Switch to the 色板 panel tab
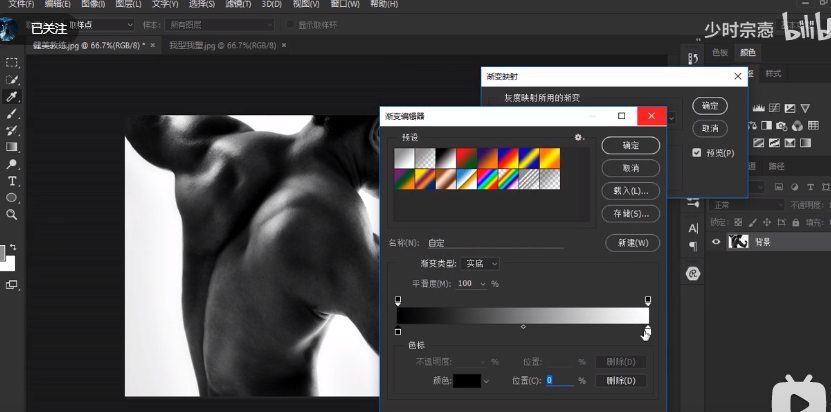 (720, 52)
